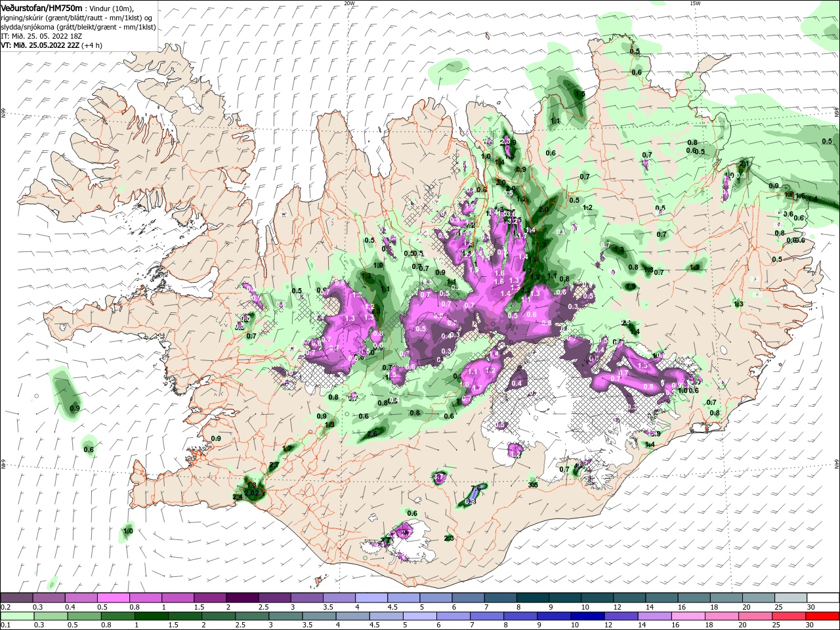The image size is (840, 630).
Task: Pick the bright pink 0.5 swatch in the snow scale
Action: pyautogui.click(x=113, y=597)
